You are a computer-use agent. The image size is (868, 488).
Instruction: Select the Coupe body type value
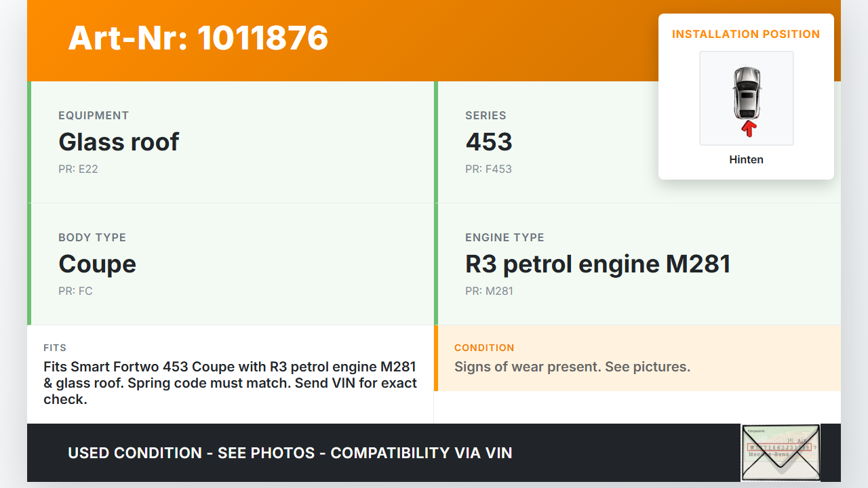tap(97, 264)
